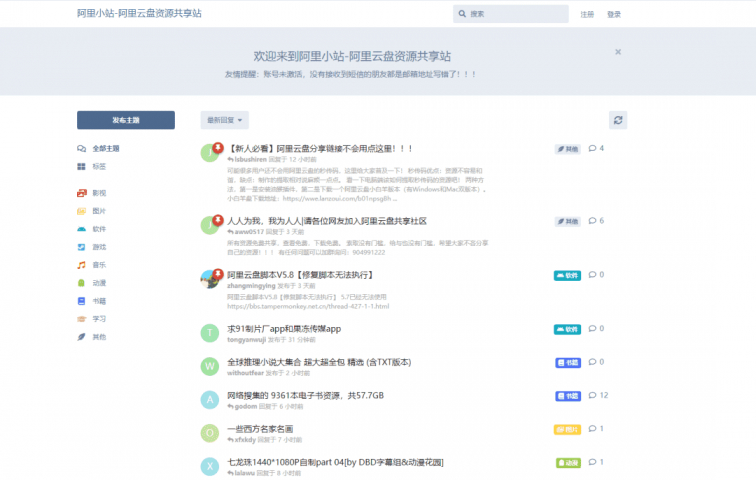756x480 pixels.
Task: Click username aww0517 in second post
Action: (249, 231)
